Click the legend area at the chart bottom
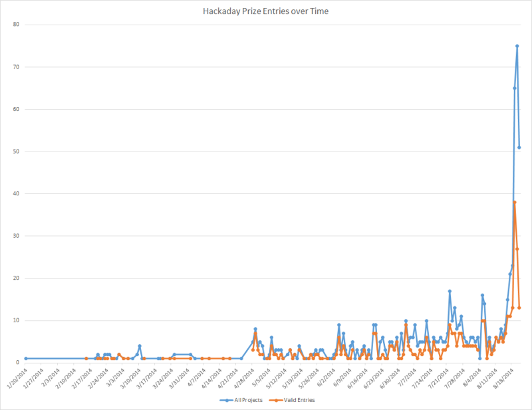 click(266, 400)
